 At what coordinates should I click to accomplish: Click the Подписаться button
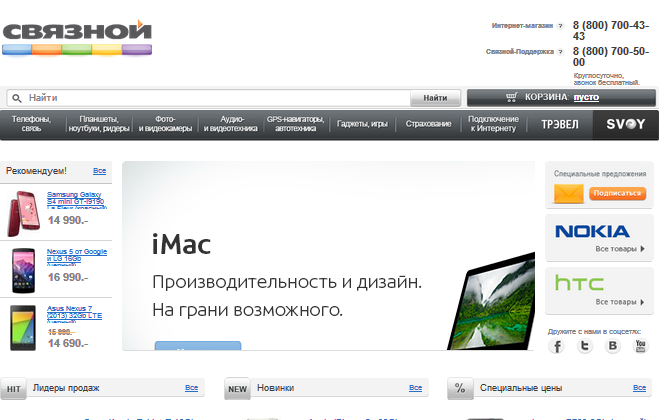(617, 193)
